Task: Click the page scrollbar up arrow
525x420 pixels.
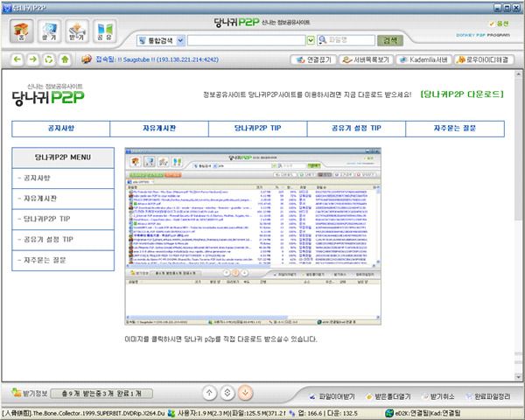Action: (518, 74)
